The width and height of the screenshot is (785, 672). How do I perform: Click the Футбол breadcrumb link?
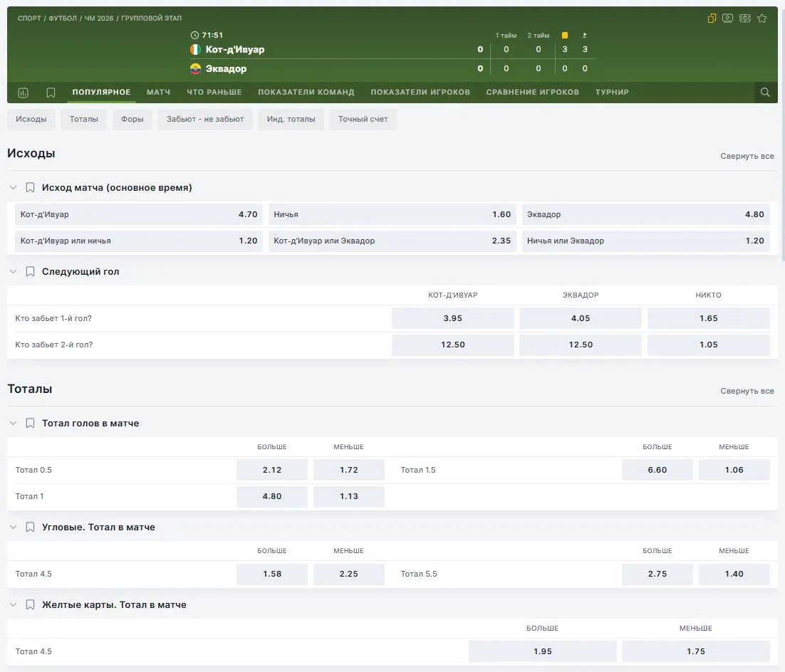tap(63, 18)
